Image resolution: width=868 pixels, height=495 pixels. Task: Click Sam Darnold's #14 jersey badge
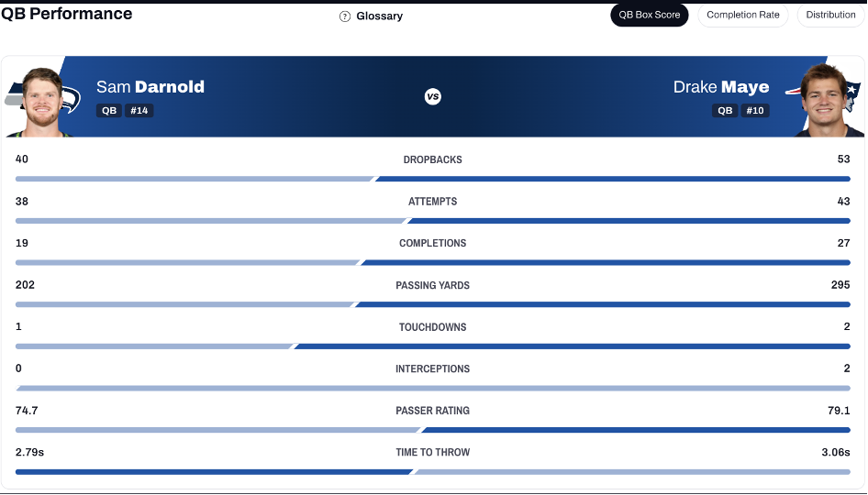coord(139,111)
